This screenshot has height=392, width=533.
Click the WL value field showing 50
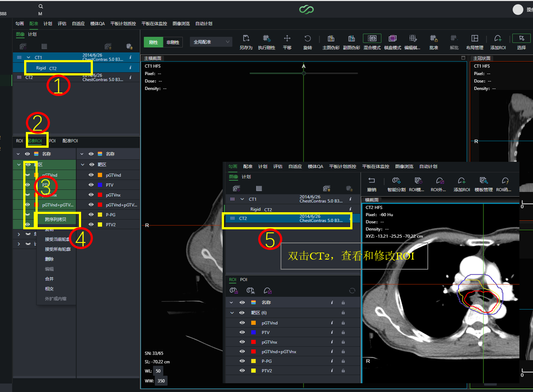click(158, 371)
